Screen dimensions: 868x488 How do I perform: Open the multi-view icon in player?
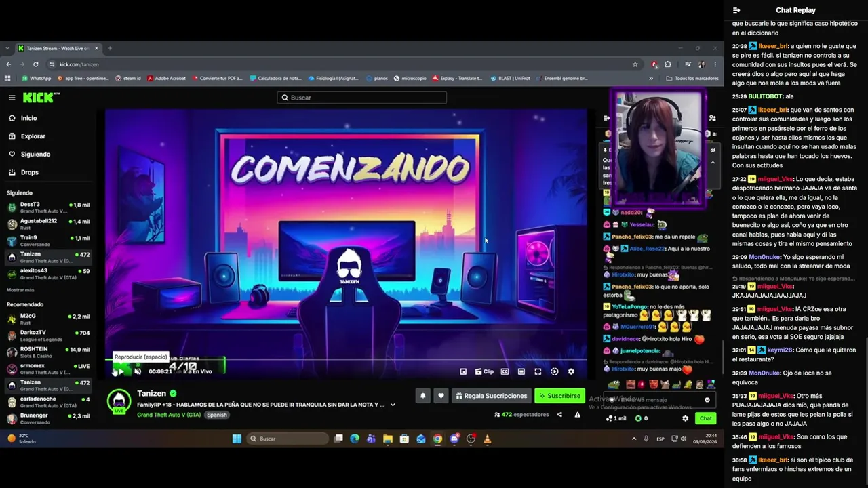click(463, 371)
